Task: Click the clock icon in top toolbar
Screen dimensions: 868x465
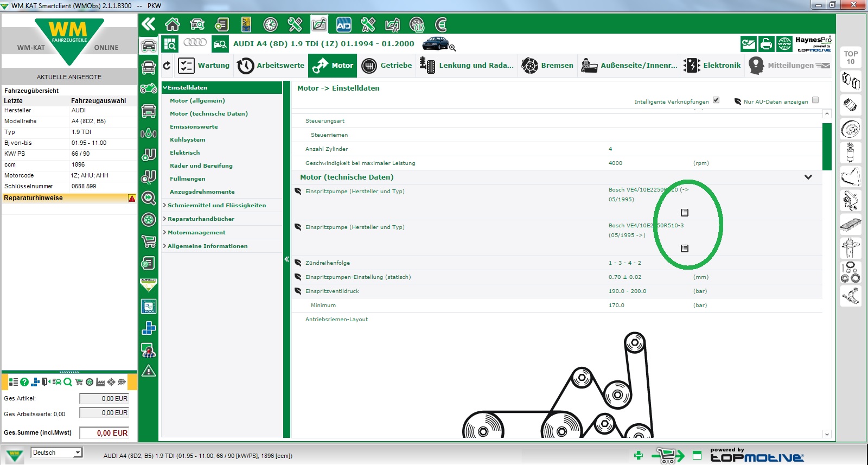Action: 270,24
